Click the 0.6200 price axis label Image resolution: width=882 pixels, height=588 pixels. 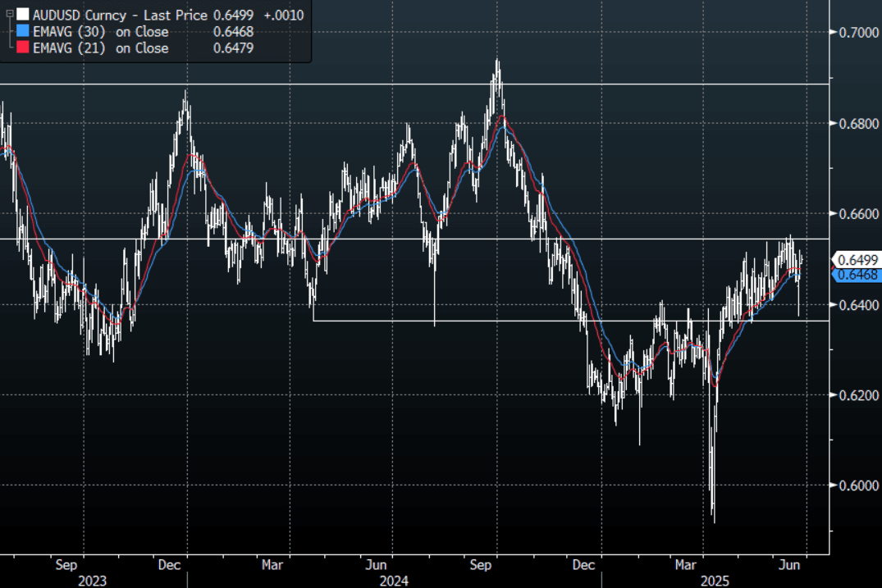tap(859, 395)
